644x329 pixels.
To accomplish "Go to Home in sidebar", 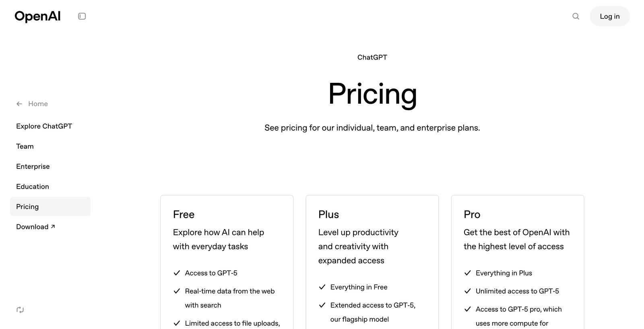I will pos(38,104).
